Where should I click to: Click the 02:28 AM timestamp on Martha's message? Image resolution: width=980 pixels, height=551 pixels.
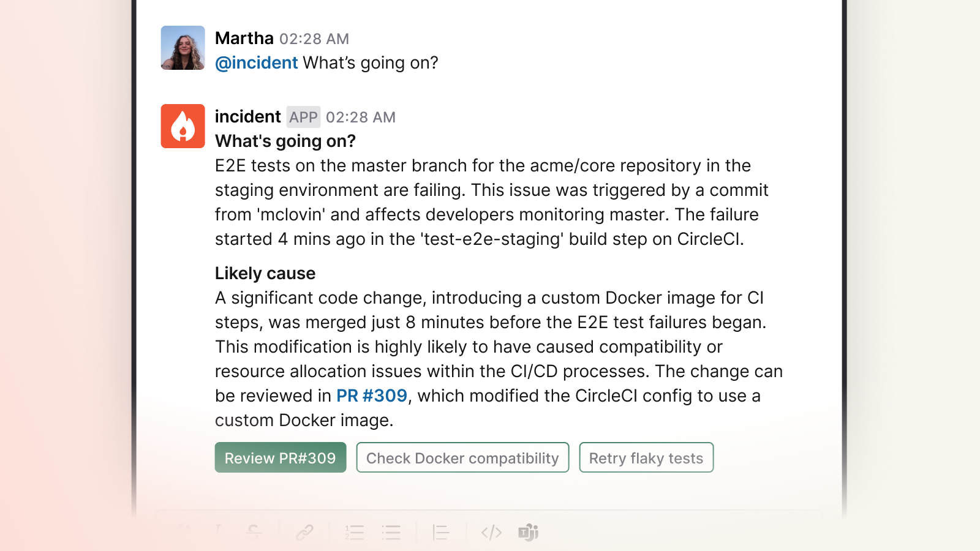pyautogui.click(x=314, y=39)
